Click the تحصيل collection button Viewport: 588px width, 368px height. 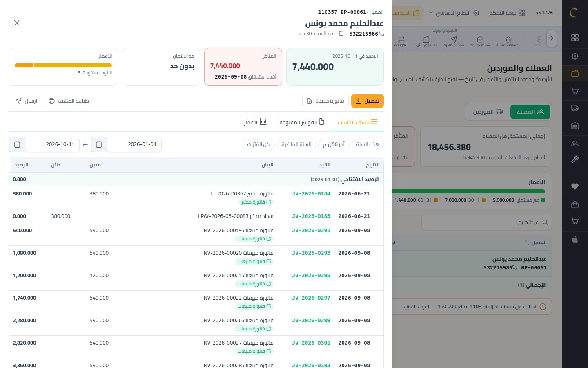[x=367, y=101]
